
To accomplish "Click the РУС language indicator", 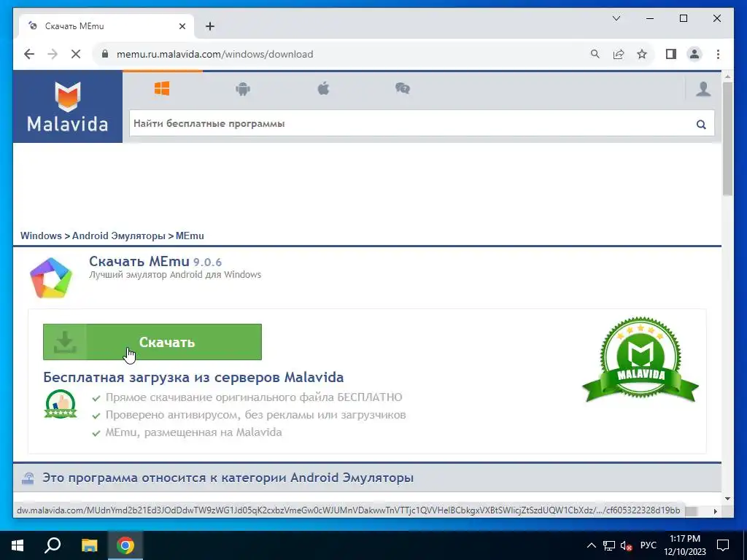I will point(648,545).
